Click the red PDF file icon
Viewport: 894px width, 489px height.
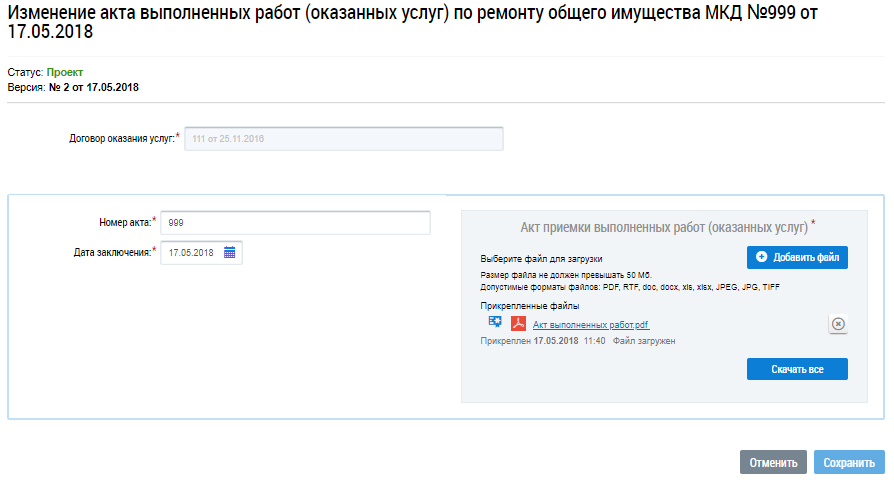[519, 324]
